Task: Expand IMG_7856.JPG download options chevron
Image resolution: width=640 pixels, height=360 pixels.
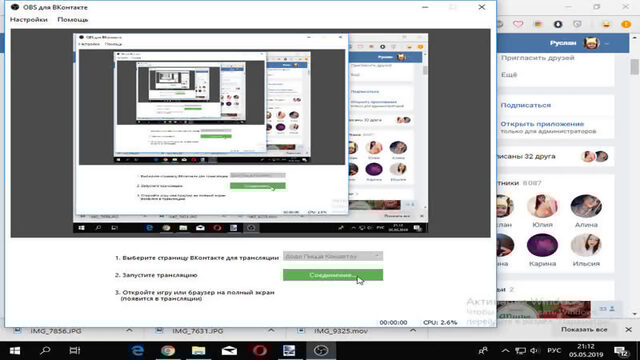Action: pyautogui.click(x=129, y=330)
